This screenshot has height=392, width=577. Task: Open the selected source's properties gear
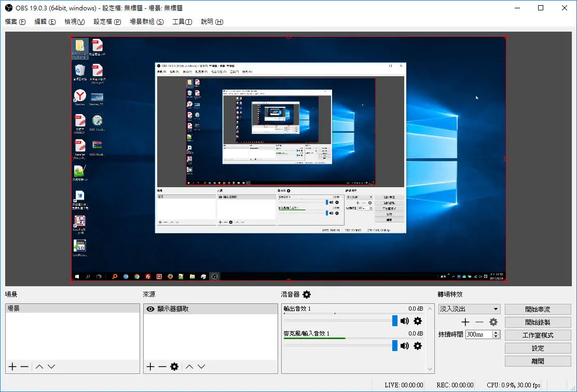174,367
